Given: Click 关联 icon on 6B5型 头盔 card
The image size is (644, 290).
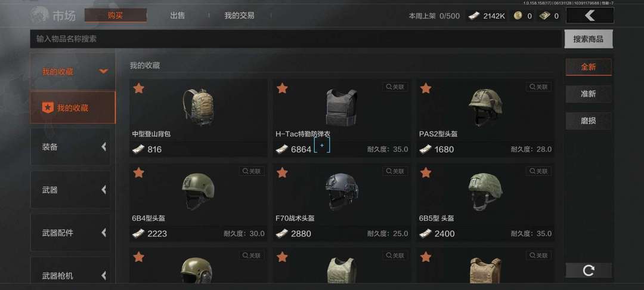Looking at the screenshot, I should point(538,171).
